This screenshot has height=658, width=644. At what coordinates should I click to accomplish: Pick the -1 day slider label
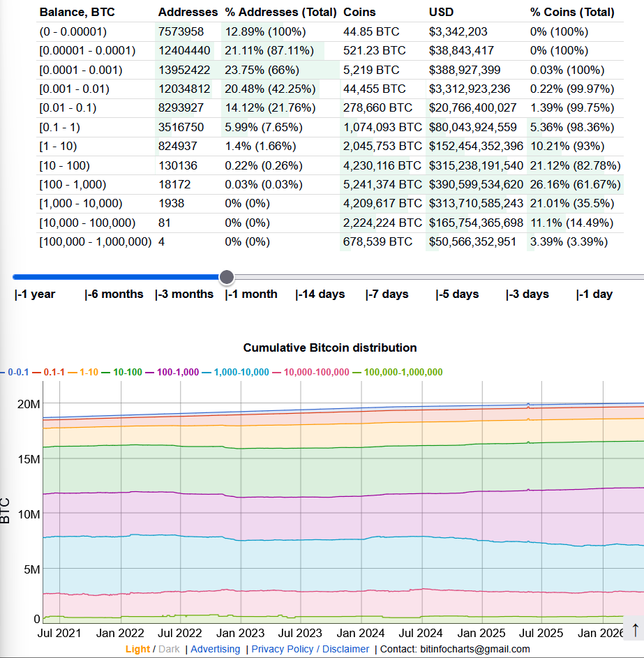pyautogui.click(x=594, y=294)
